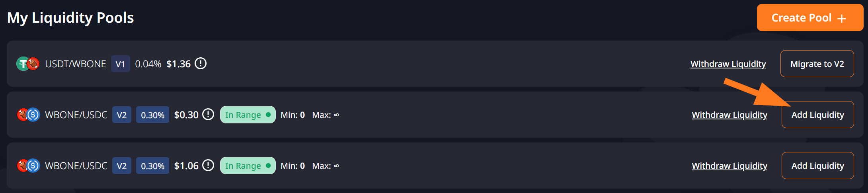Click the USDT/WBONE token pair icon
Screen dimensions: 868x193
tap(28, 64)
